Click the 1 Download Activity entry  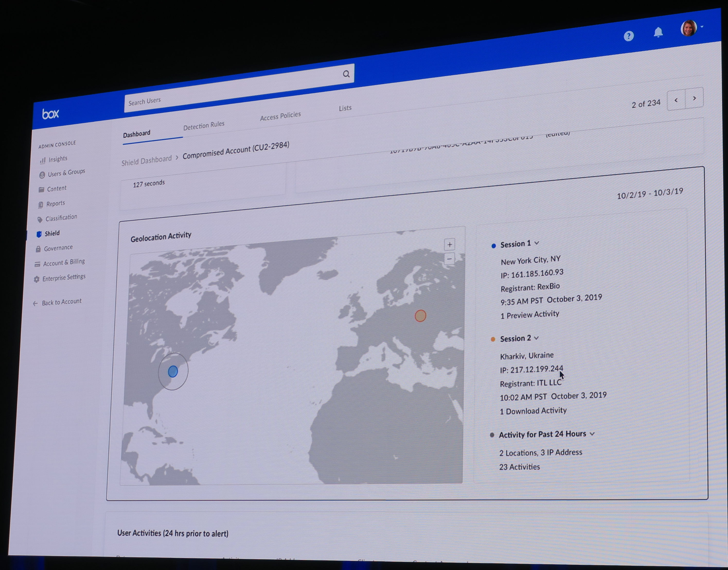[x=533, y=411]
